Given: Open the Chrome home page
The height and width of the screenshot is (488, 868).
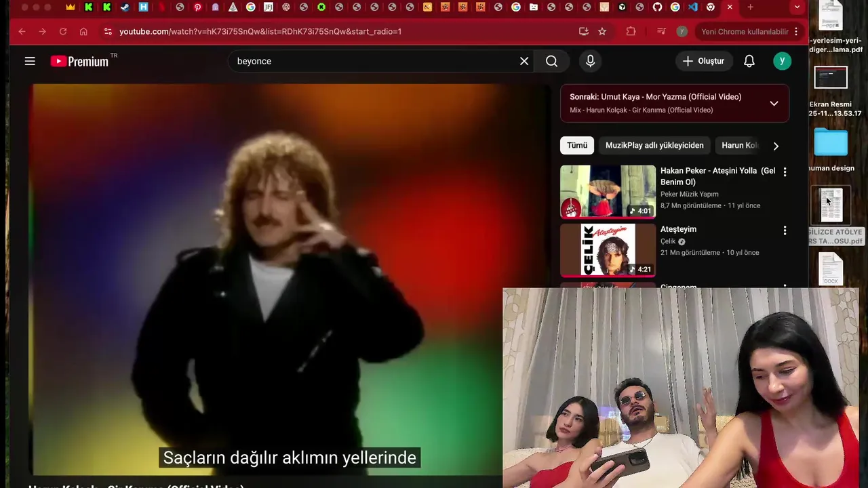Looking at the screenshot, I should click(83, 31).
